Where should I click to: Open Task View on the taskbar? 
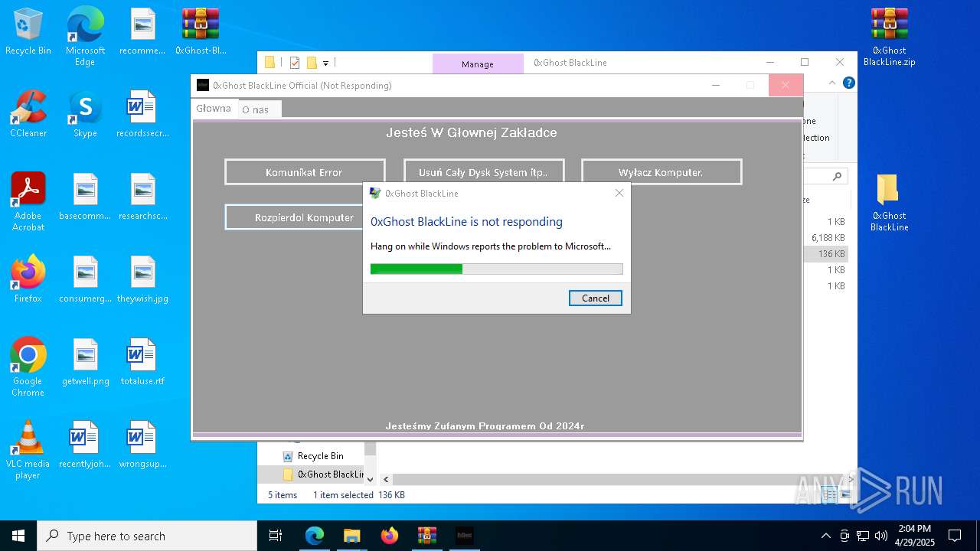(276, 536)
